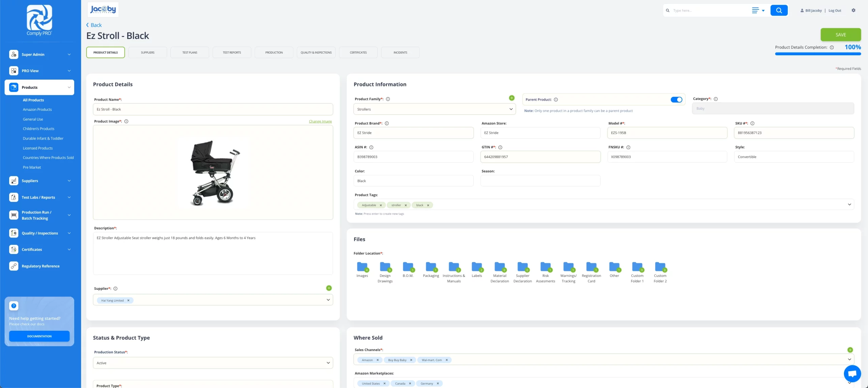This screenshot has width=868, height=388.
Task: Open the Certificates tab
Action: click(x=358, y=53)
